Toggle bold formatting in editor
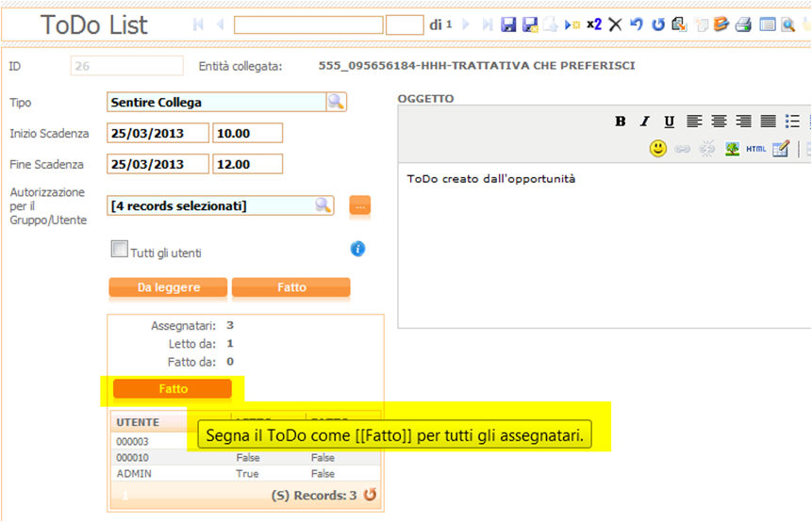This screenshot has height=522, width=812. 621,122
